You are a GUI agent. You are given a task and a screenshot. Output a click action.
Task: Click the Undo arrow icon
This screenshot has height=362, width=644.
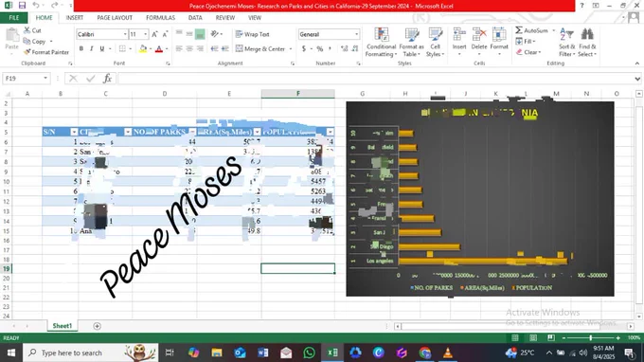point(36,6)
